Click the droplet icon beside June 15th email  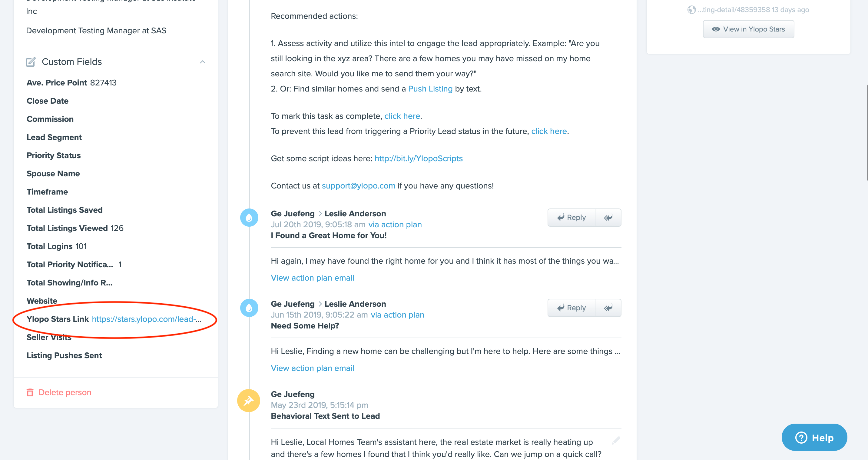point(249,308)
